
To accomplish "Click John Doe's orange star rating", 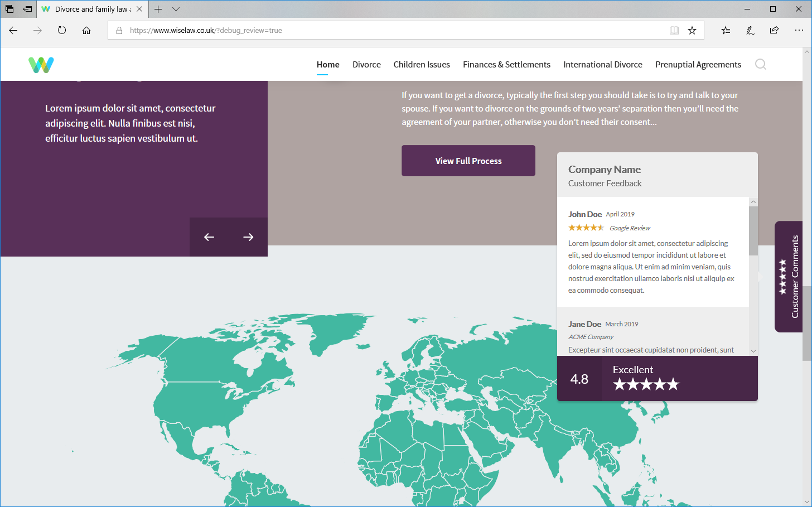I will [586, 228].
